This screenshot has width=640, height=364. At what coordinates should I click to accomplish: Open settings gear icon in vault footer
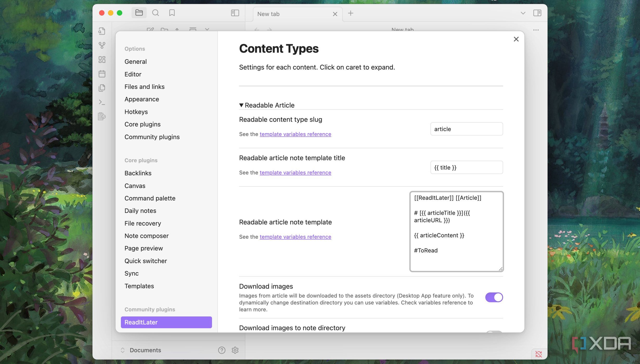tap(235, 350)
